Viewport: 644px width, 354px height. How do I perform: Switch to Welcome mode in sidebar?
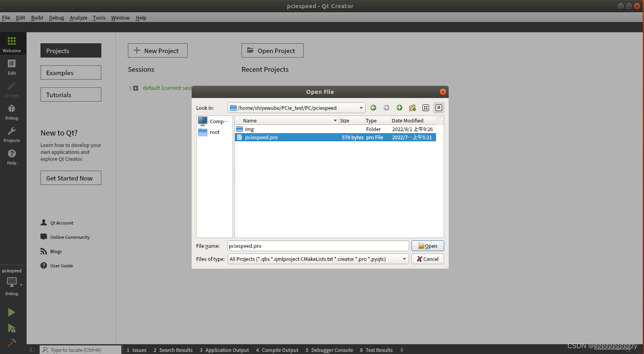coord(12,45)
